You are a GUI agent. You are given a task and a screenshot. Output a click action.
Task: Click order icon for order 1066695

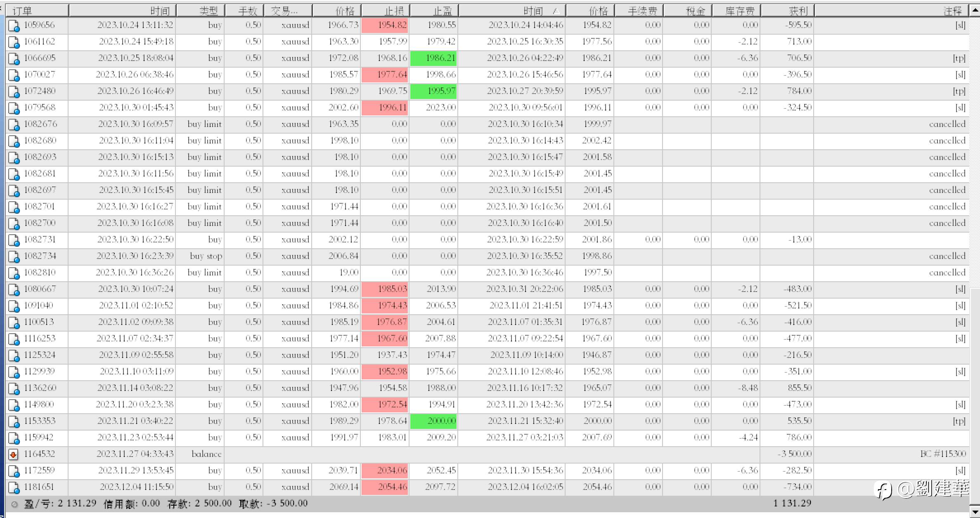click(14, 59)
